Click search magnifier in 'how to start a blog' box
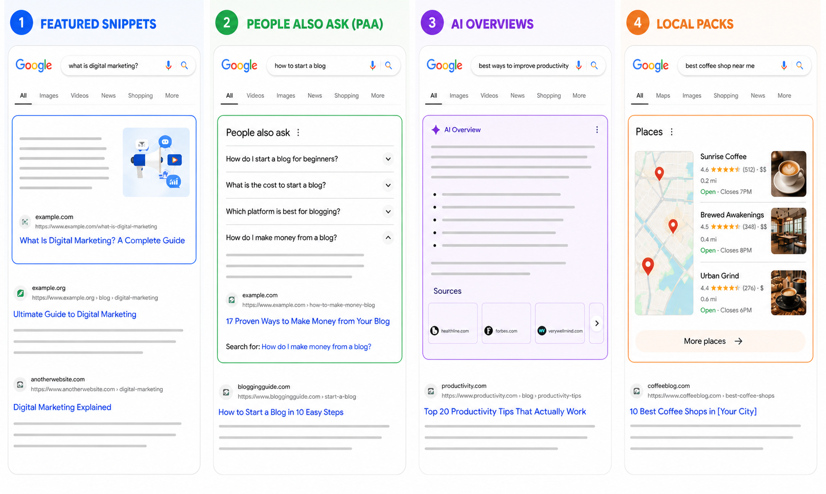Screen dimensions: 826x494 click(388, 65)
